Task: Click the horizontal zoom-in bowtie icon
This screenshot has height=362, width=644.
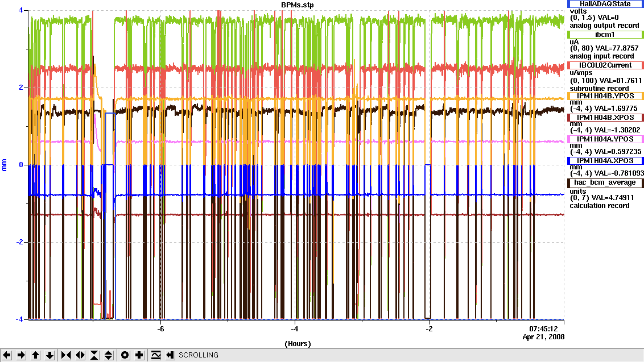Action: pyautogui.click(x=66, y=355)
